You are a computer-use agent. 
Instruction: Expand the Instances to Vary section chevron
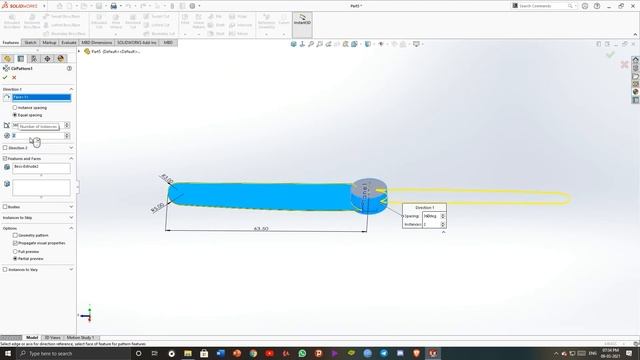pos(71,270)
